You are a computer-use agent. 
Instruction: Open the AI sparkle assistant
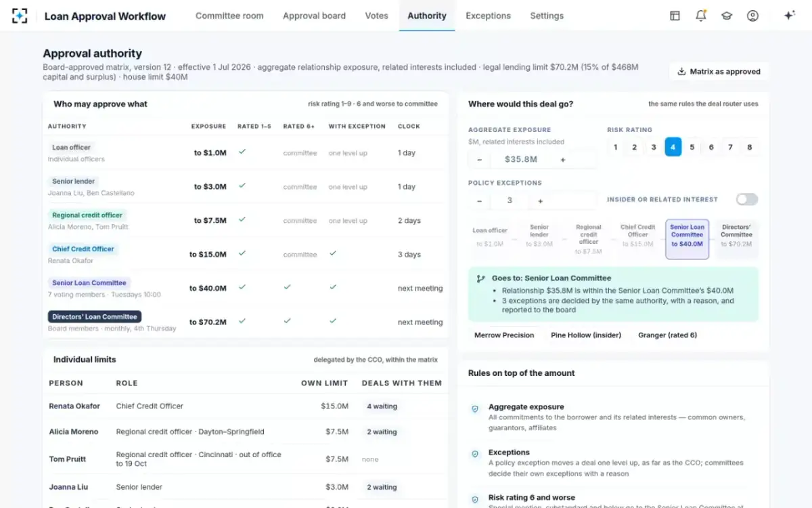pos(789,16)
